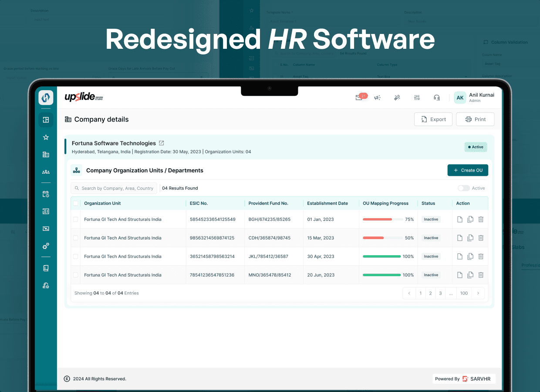Select the cell MNO/365478/85412
Viewport: 540px width, 392px height.
click(270, 275)
